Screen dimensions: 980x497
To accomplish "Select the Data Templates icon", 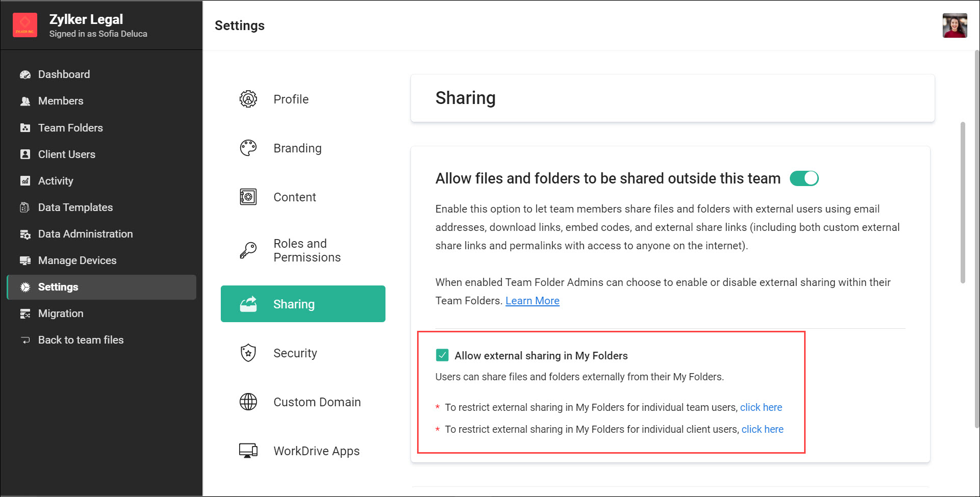I will tap(25, 207).
